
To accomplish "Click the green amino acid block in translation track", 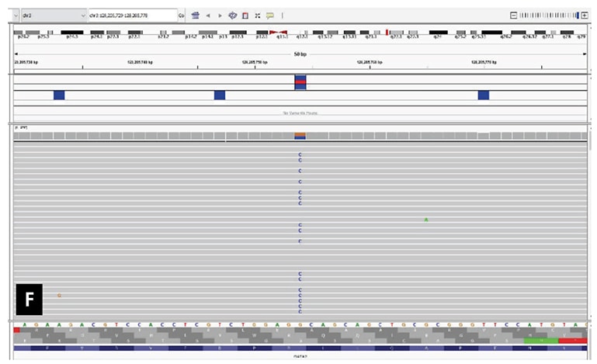I will coord(540,340).
